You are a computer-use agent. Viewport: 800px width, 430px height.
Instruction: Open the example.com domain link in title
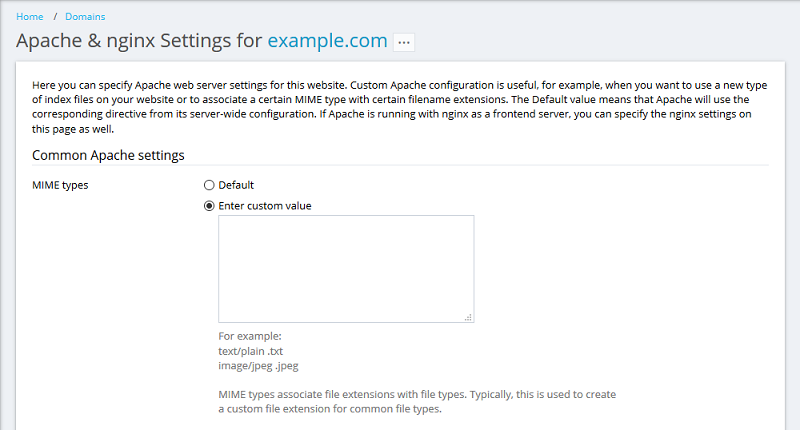point(327,41)
